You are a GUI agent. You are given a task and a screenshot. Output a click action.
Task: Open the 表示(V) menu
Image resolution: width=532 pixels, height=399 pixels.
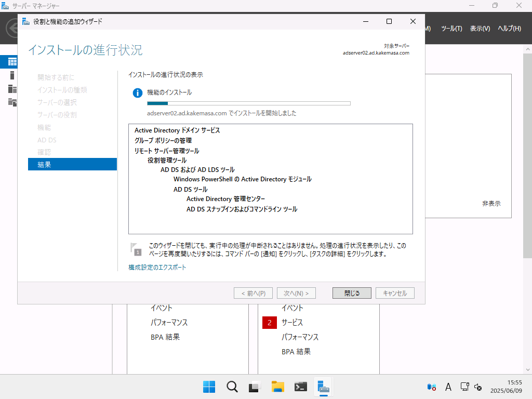click(480, 29)
